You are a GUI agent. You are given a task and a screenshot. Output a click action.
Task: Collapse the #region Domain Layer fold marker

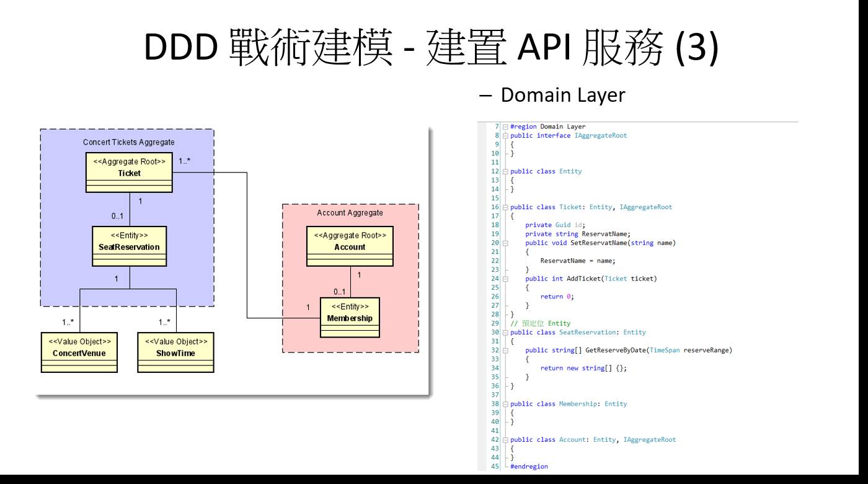505,127
